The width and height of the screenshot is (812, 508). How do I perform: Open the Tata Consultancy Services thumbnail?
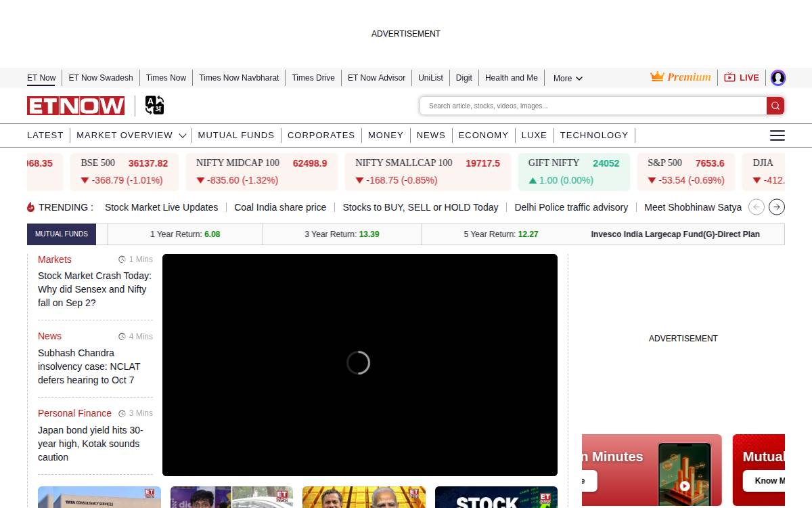[x=99, y=497]
